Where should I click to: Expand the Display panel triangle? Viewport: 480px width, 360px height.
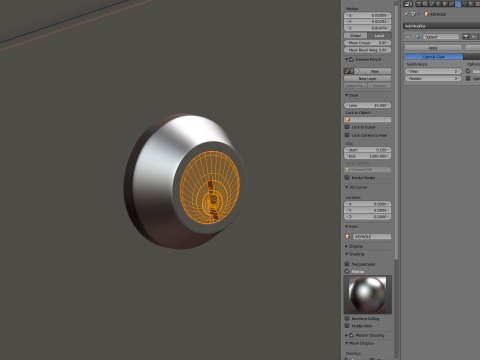coord(347,246)
